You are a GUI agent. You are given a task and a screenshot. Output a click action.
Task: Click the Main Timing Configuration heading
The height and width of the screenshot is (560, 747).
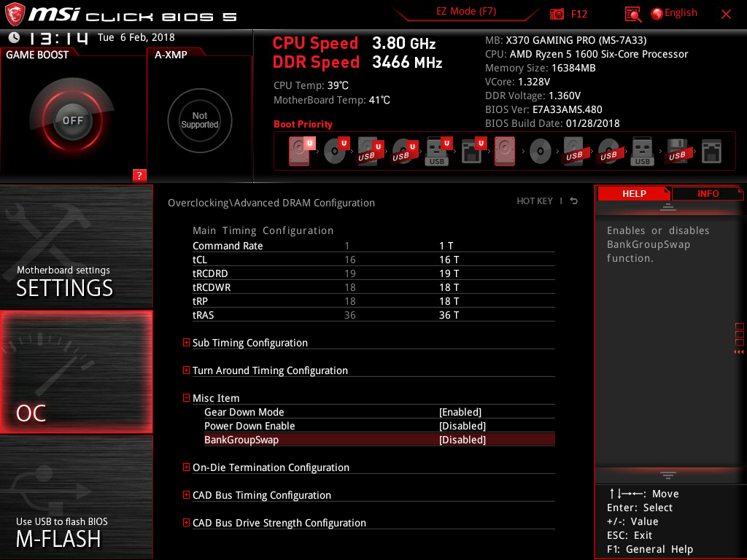(x=263, y=230)
